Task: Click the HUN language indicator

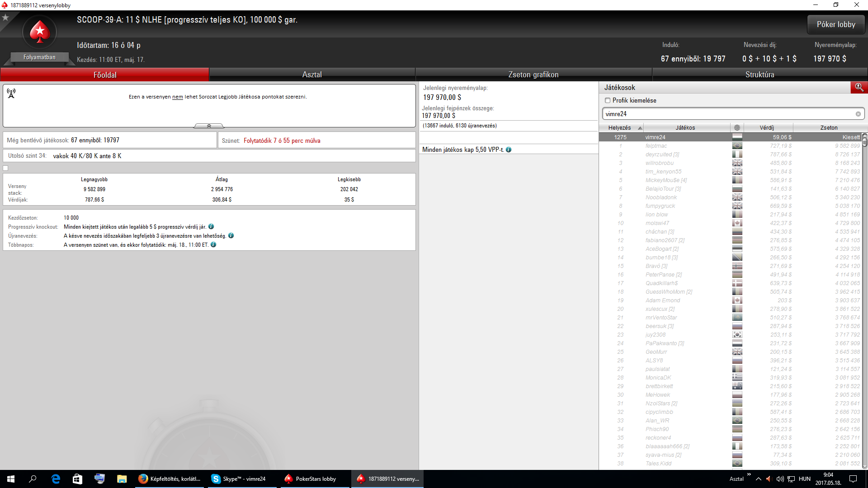Action: pos(805,479)
